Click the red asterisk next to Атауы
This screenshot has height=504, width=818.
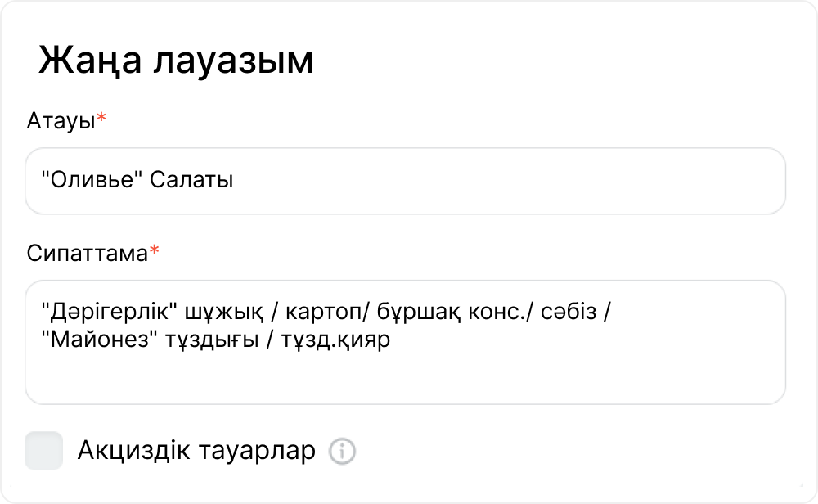pyautogui.click(x=101, y=119)
